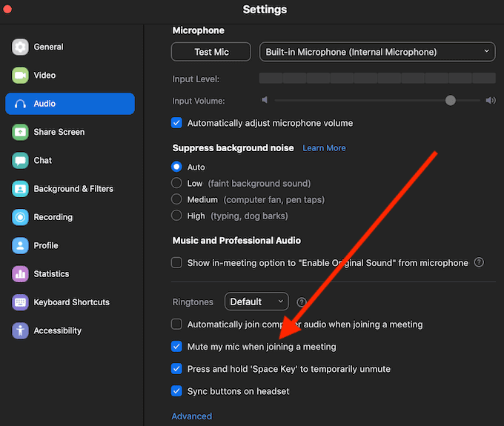Open the Statistics bar chart icon
504x426 pixels.
(x=20, y=274)
